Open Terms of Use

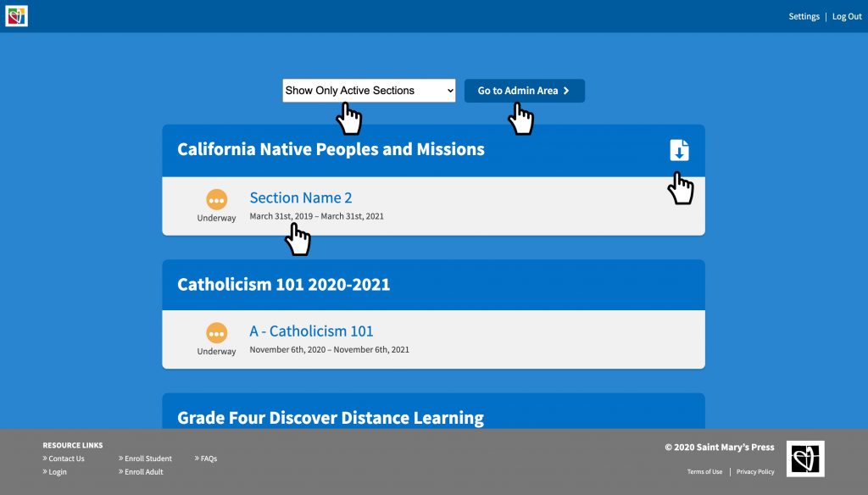[x=704, y=472]
